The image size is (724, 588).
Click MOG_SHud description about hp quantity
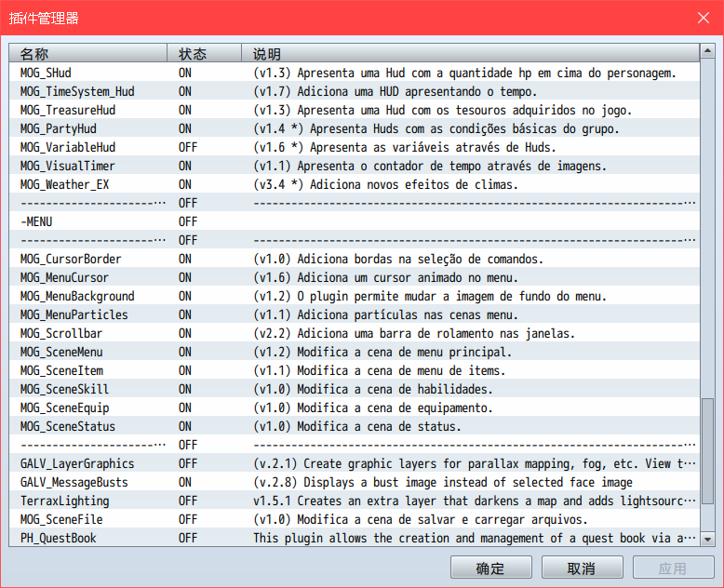pos(464,73)
